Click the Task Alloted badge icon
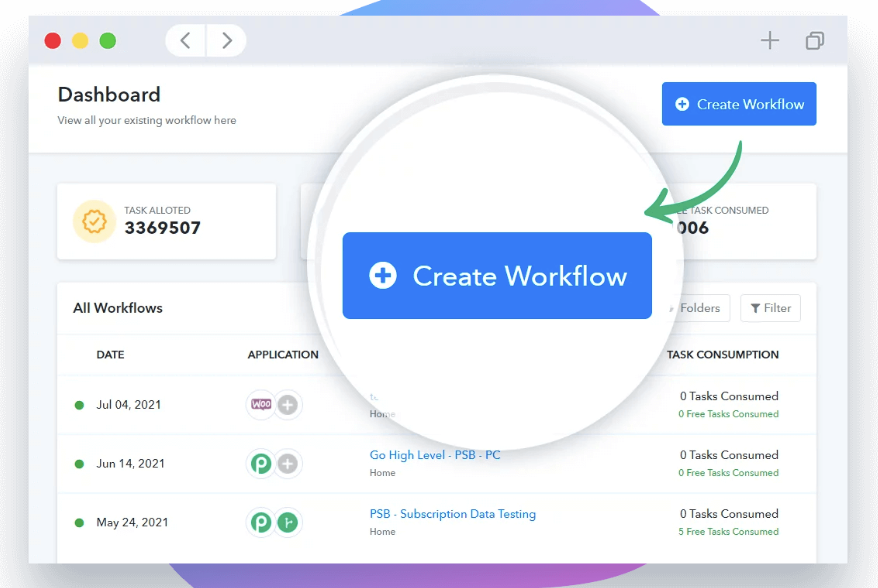Image resolution: width=878 pixels, height=588 pixels. point(94,221)
